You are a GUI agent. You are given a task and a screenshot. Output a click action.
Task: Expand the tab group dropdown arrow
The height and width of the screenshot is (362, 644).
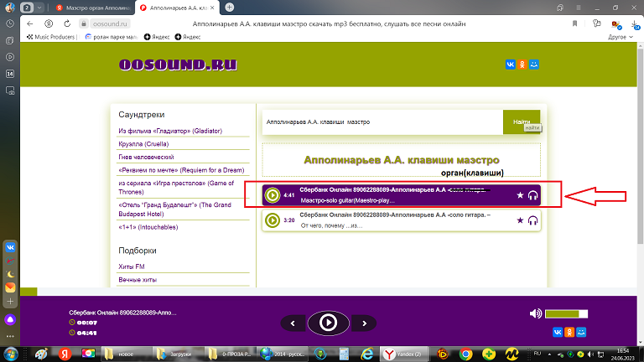tap(39, 8)
